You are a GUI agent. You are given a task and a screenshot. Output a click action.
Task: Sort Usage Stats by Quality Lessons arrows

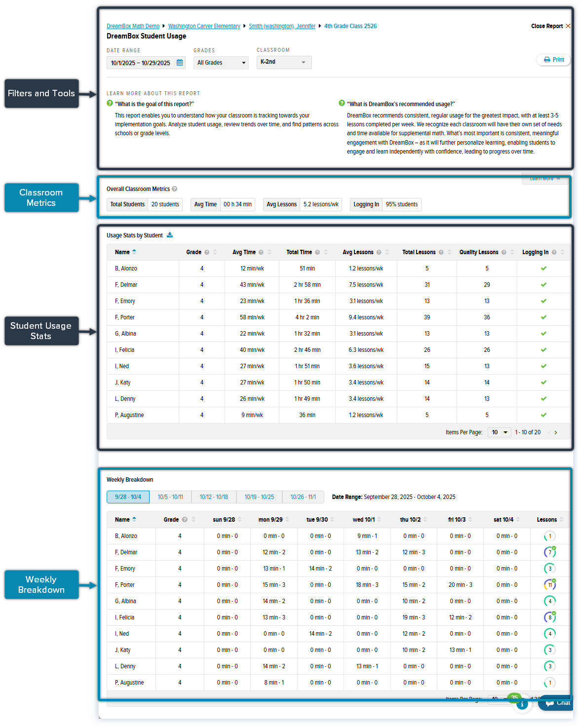coord(512,252)
